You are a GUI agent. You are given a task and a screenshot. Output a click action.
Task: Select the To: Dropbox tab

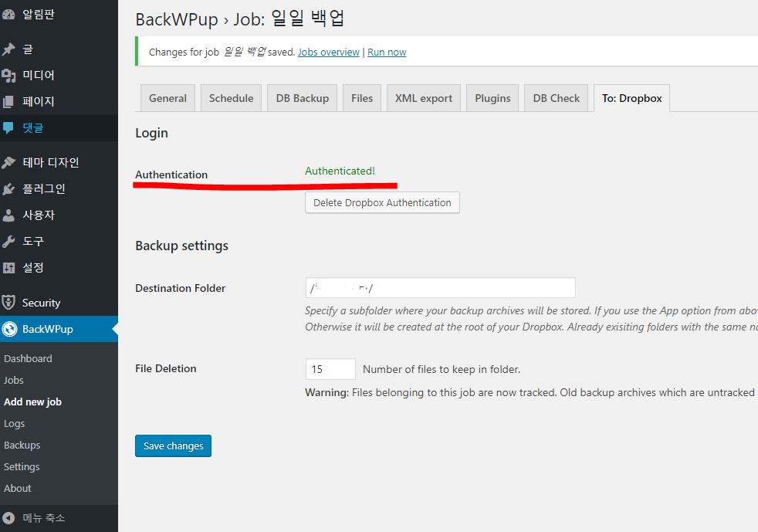632,98
